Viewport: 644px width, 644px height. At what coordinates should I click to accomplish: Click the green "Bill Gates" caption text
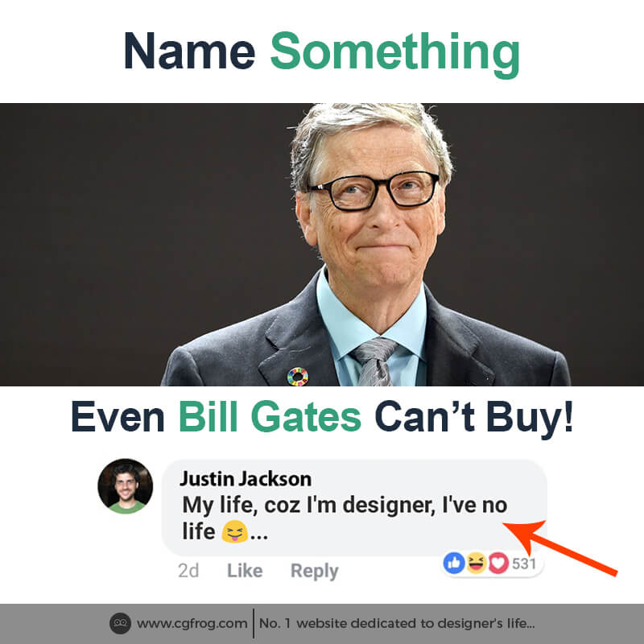click(270, 417)
